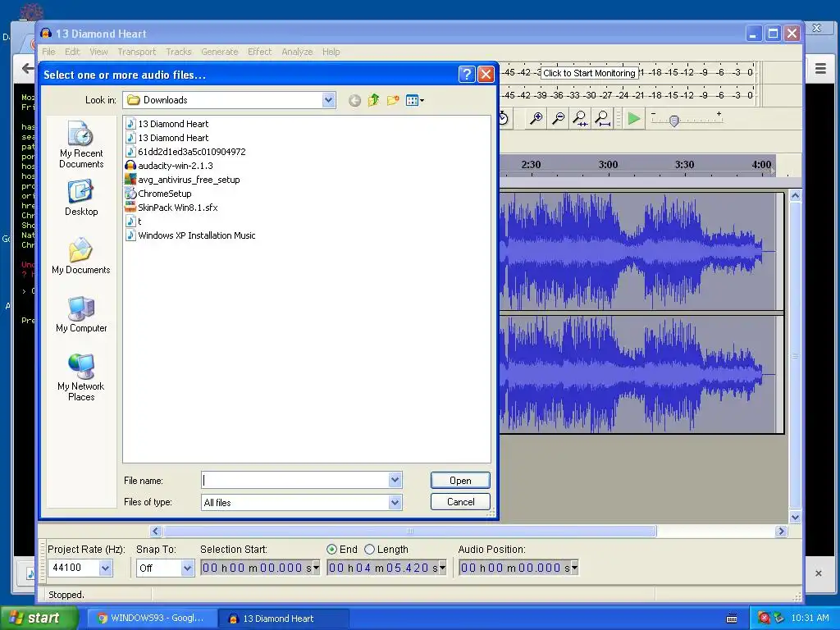Open the View Menu icon in file dialog

pos(414,100)
